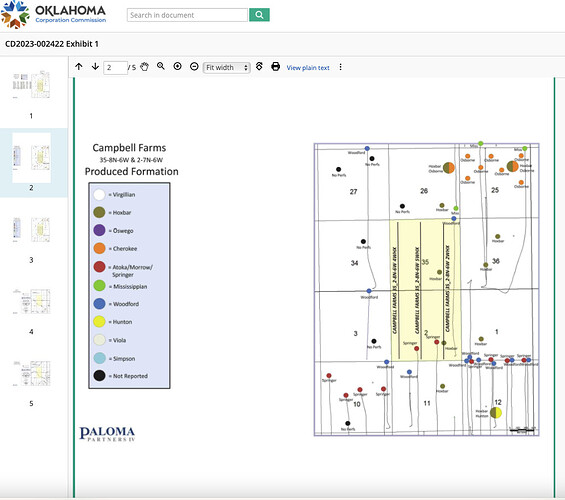Print the document with printer icon

coord(276,67)
